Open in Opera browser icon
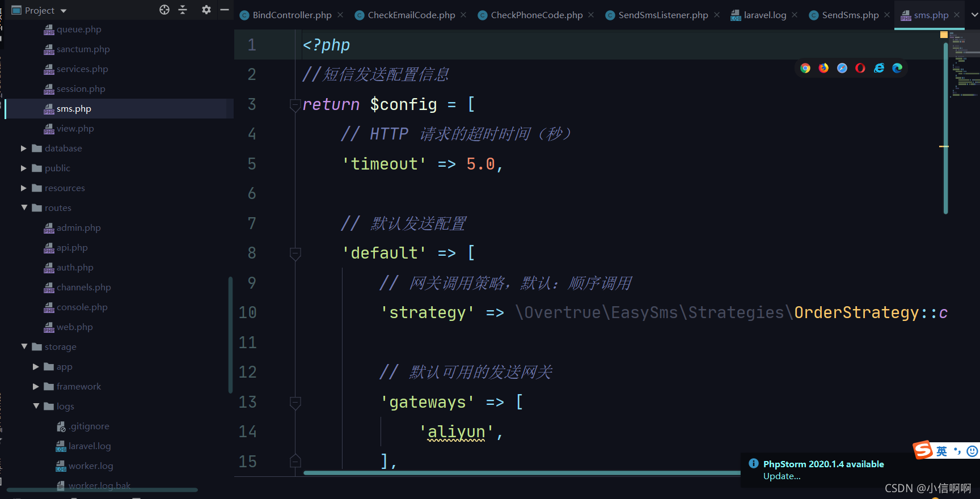Viewport: 980px width, 499px height. tap(860, 68)
